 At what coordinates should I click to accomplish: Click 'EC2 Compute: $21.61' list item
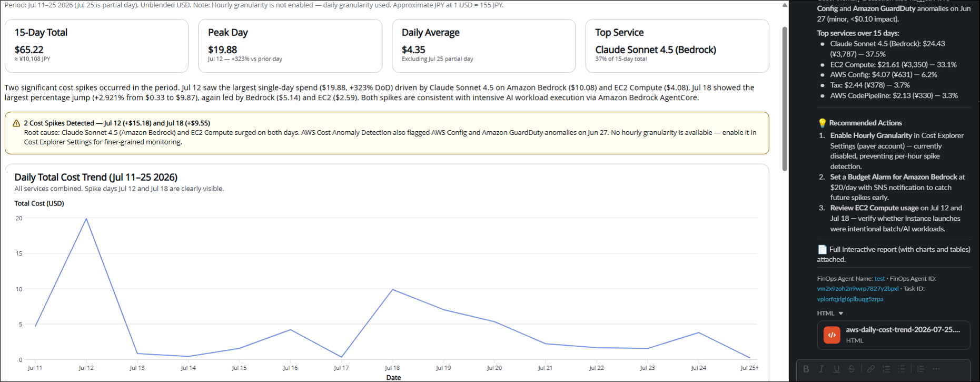pyautogui.click(x=893, y=64)
